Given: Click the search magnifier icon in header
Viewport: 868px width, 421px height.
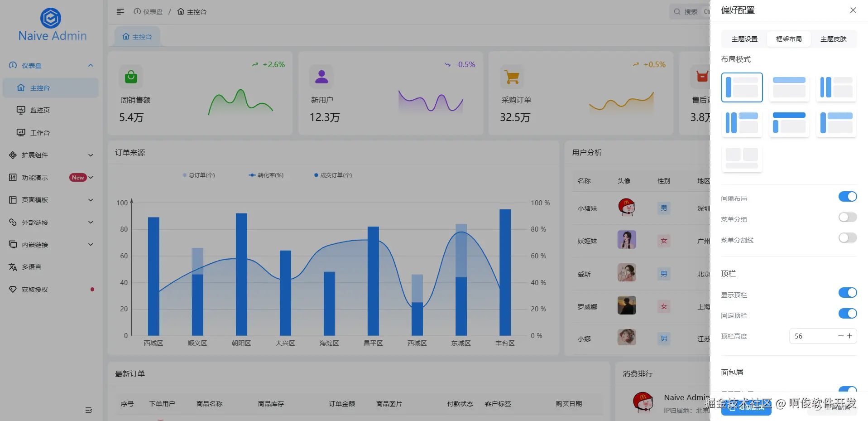Looking at the screenshot, I should click(x=677, y=12).
